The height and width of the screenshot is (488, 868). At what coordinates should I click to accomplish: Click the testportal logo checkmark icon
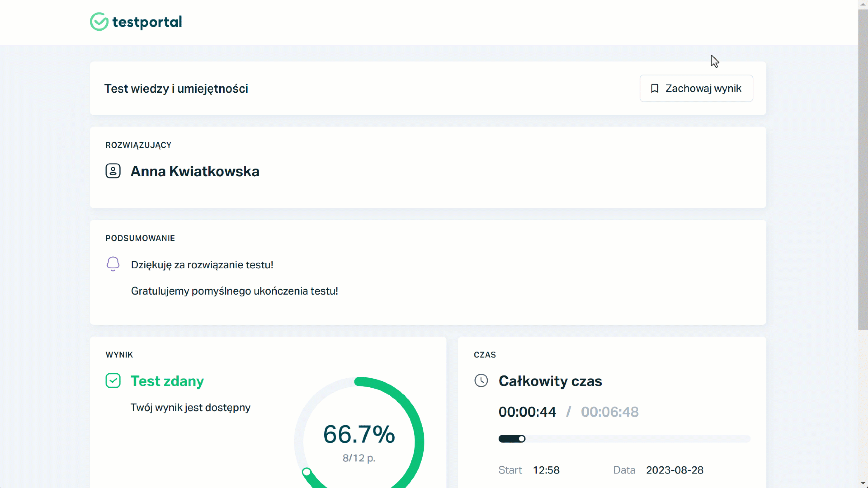tap(99, 22)
